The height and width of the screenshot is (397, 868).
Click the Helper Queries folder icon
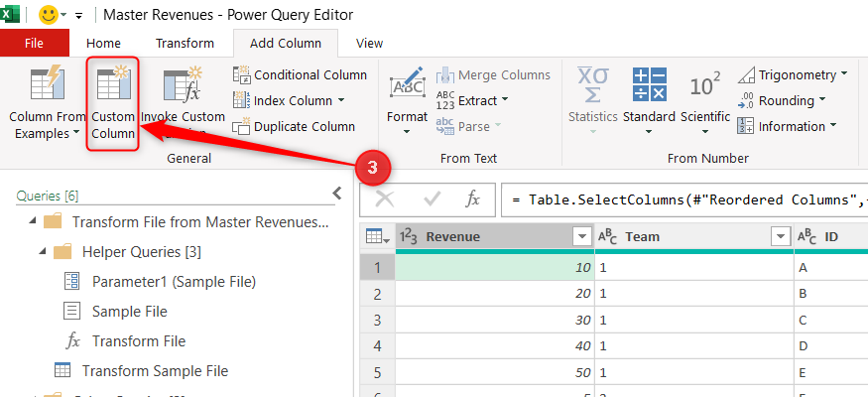63,252
